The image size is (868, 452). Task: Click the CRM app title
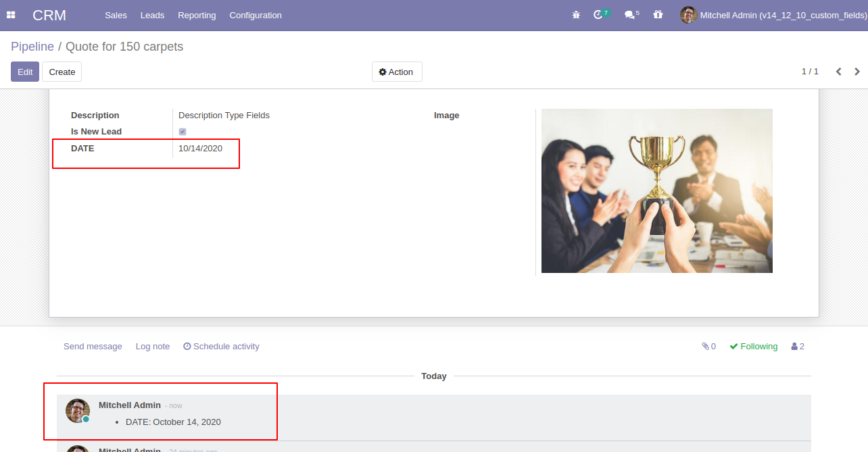49,15
